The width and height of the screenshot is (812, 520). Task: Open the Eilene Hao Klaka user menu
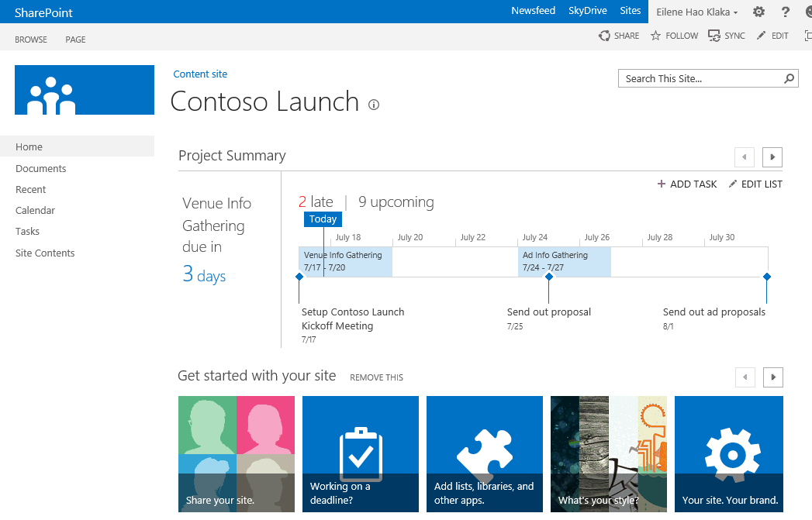coord(696,12)
